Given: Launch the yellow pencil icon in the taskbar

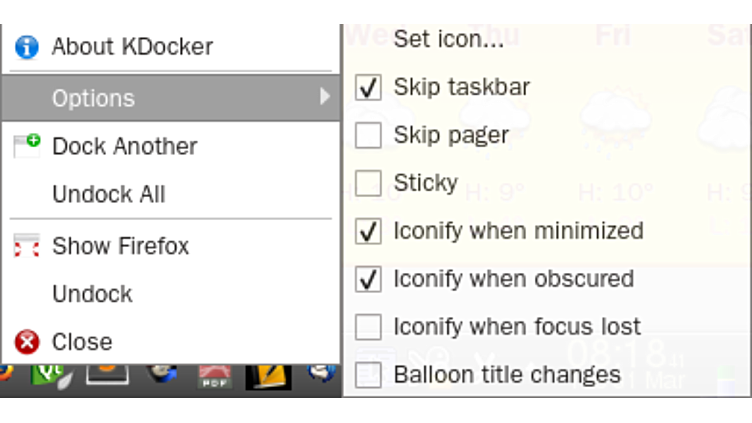Looking at the screenshot, I should pos(268,375).
